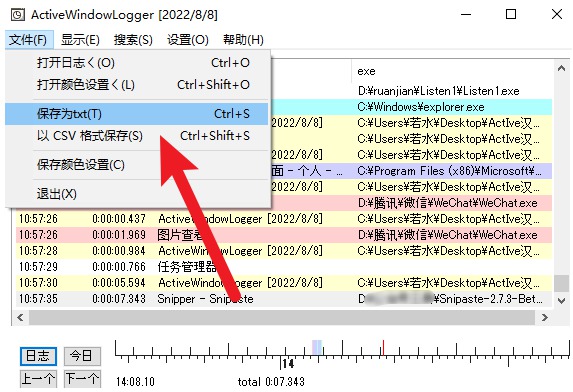
Task: Click horizontal scrollbar left arrow
Action: [20, 317]
